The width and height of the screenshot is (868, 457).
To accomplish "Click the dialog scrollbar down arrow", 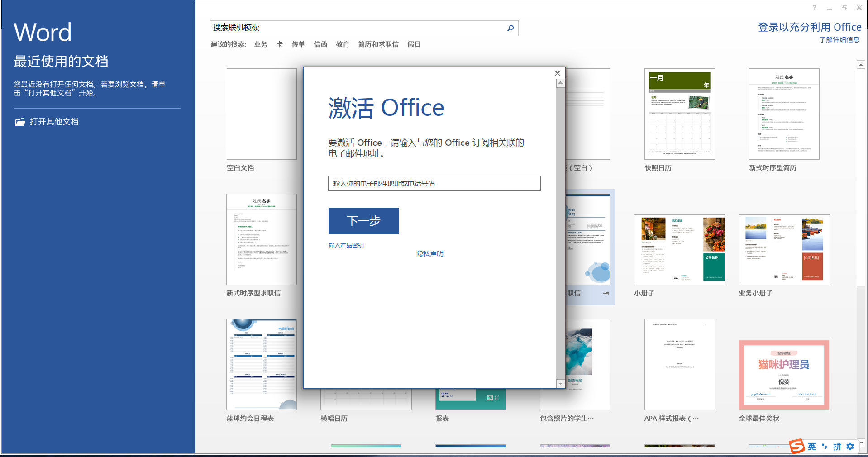I will (561, 384).
